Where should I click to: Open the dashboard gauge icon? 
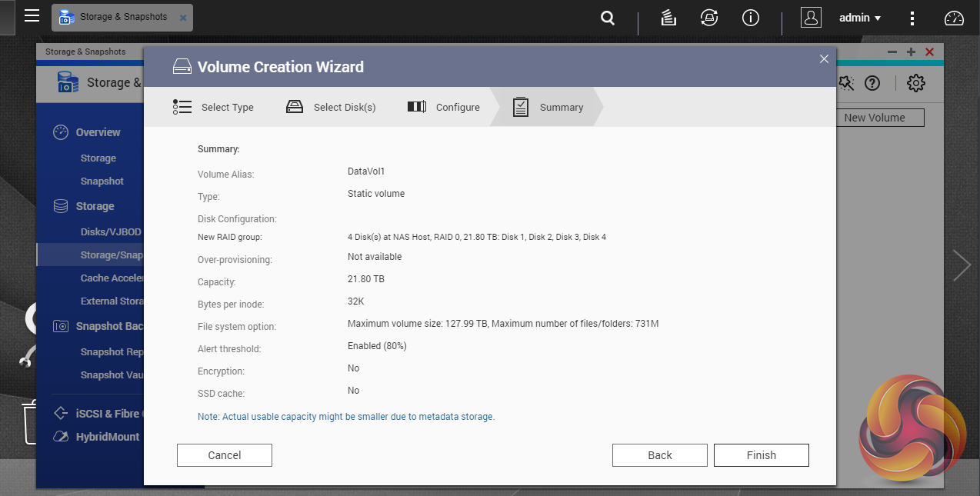pos(954,18)
